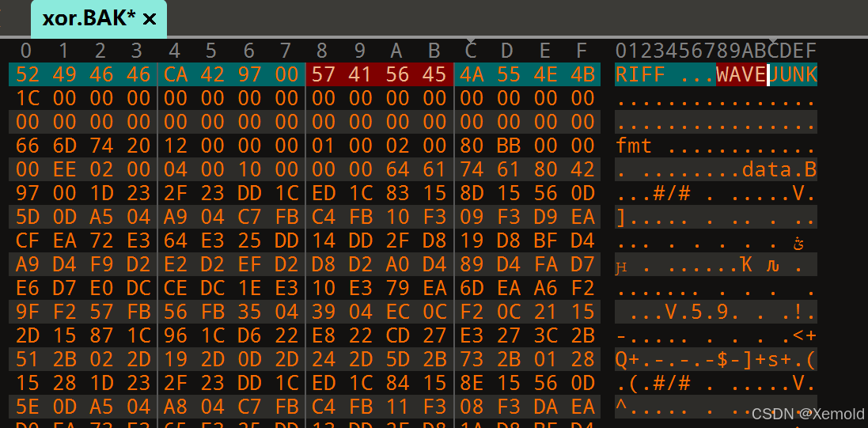Select byte 4A beginning JUNK

click(471, 74)
